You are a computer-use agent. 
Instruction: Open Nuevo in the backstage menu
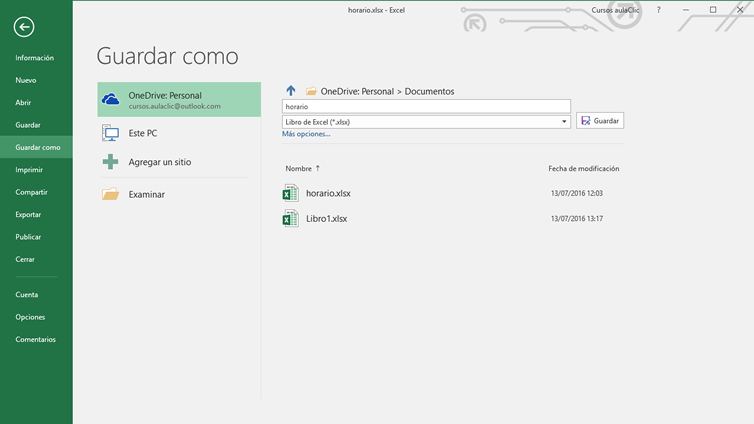[x=36, y=80]
